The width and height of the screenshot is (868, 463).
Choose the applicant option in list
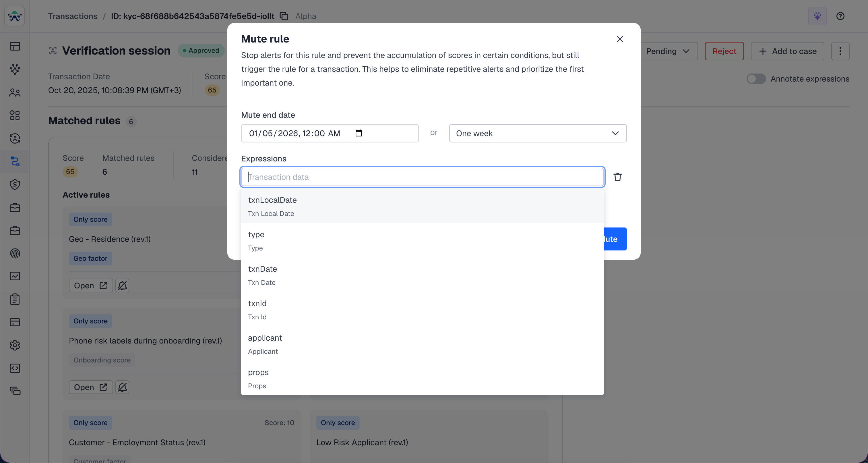click(x=422, y=344)
